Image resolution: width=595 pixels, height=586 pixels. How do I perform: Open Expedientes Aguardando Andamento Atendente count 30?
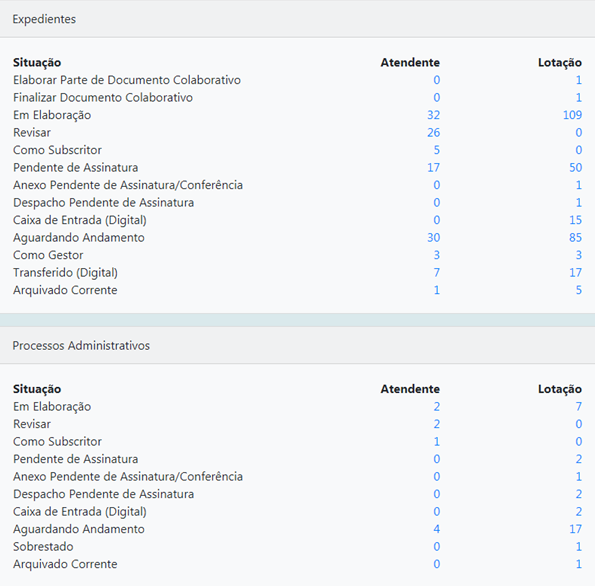(433, 238)
